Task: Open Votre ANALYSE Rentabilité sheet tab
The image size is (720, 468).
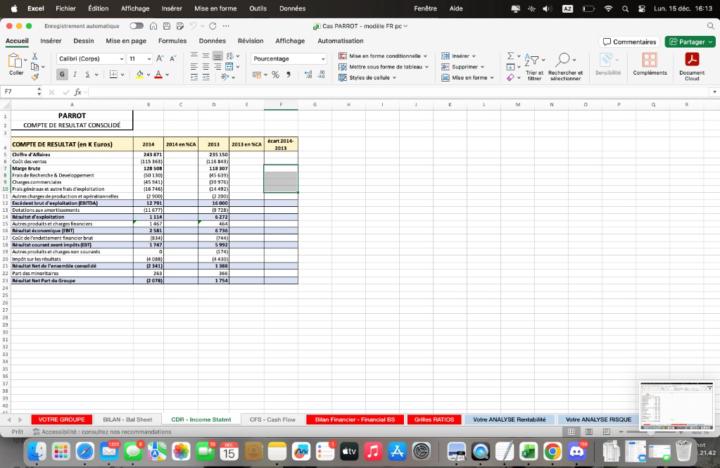Action: pyautogui.click(x=509, y=419)
